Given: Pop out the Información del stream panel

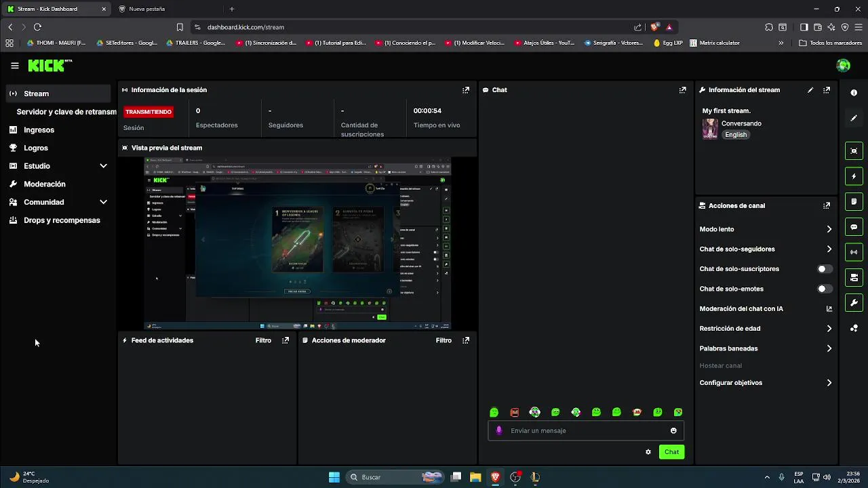Looking at the screenshot, I should [x=827, y=89].
